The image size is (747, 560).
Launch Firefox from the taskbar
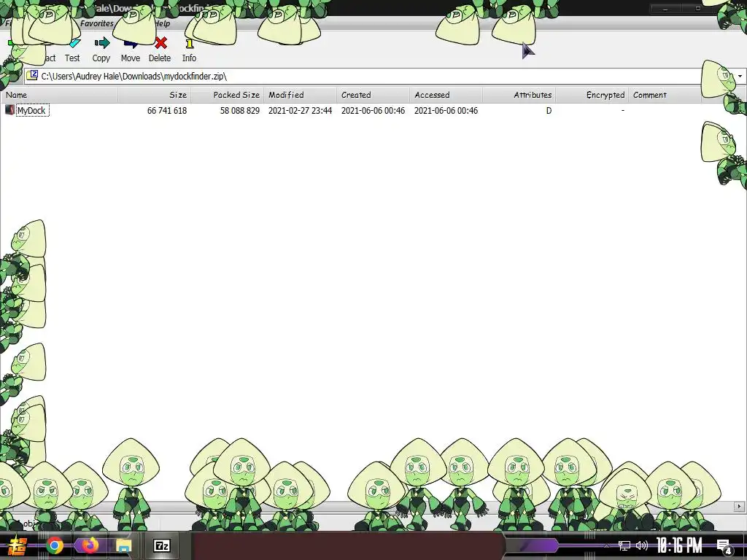[89, 545]
